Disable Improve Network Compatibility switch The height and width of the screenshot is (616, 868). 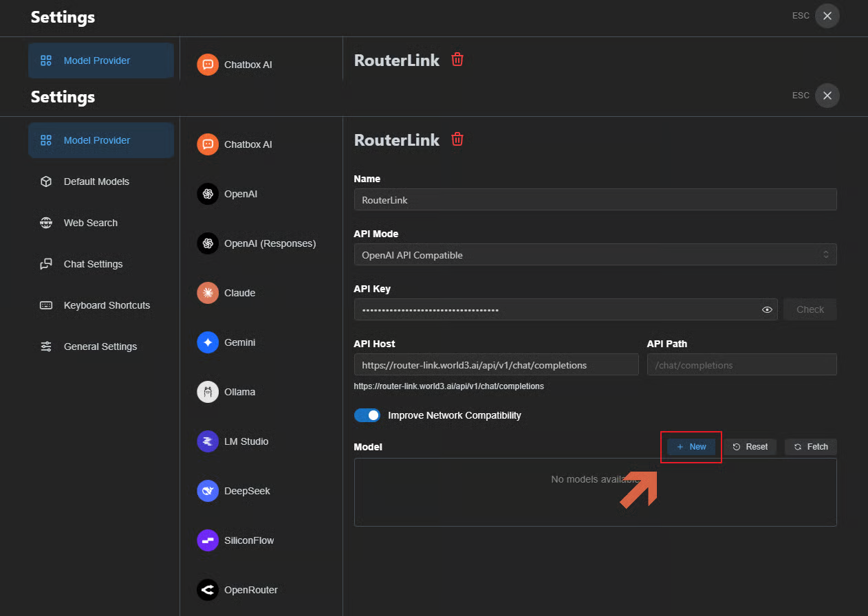[367, 415]
